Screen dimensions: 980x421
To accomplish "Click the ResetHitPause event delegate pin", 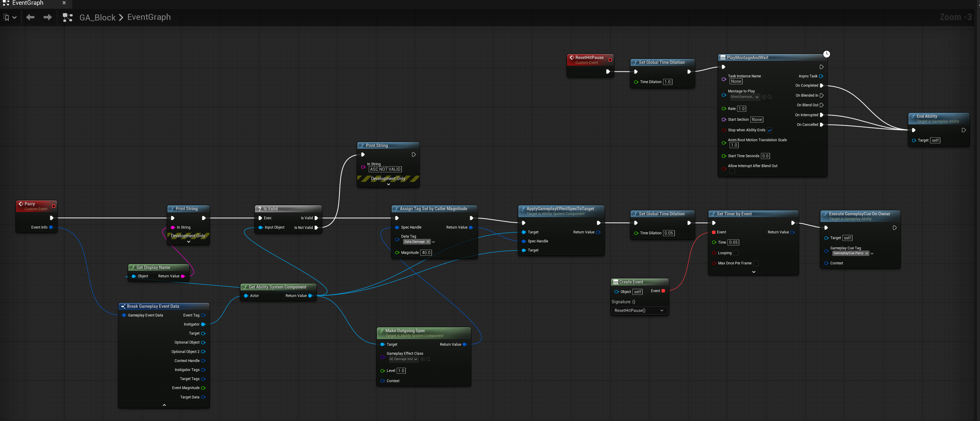I will click(610, 60).
